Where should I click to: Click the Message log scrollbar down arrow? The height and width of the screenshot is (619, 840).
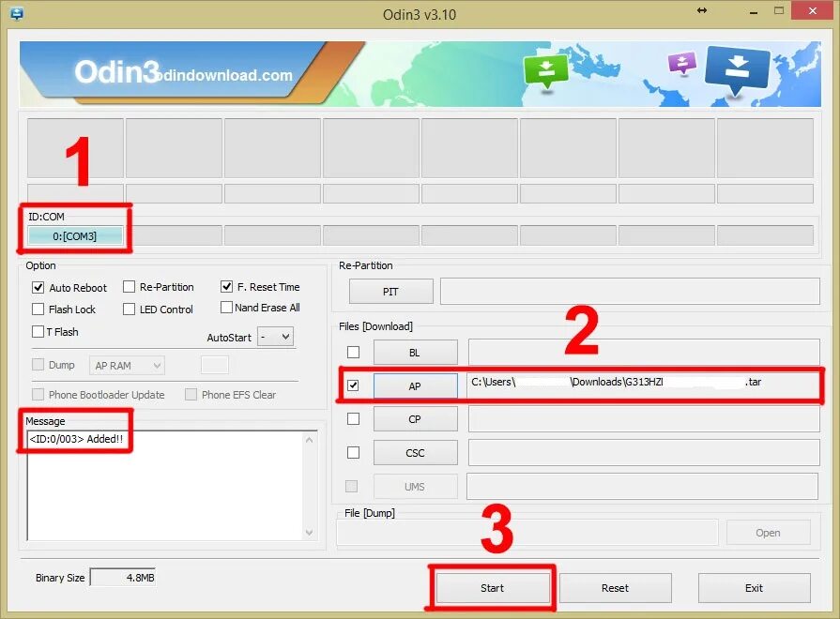[x=309, y=533]
